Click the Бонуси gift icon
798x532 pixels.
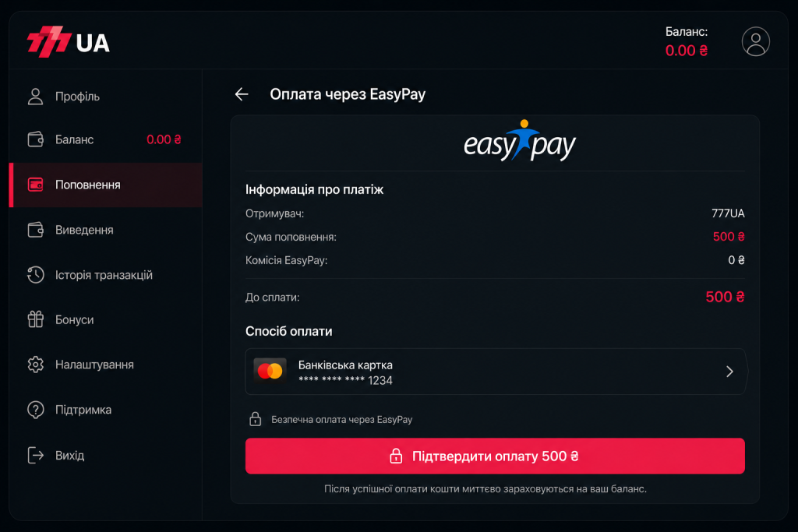tap(35, 319)
